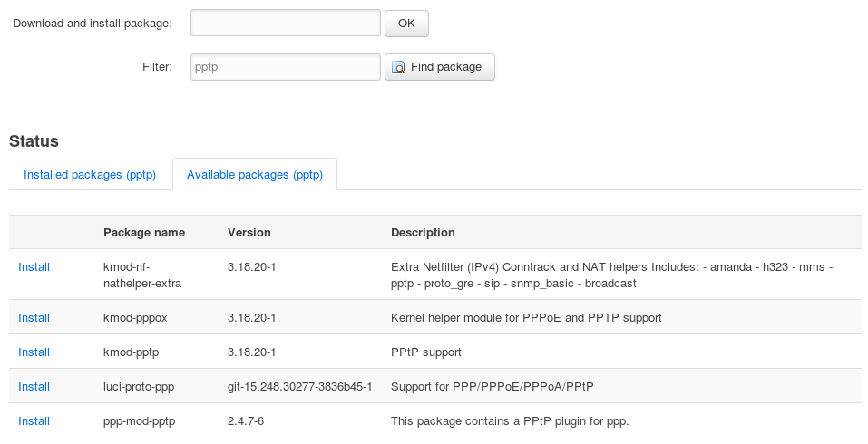Click the PPtP support description text
Screen dimensions: 868x444
[x=425, y=352]
